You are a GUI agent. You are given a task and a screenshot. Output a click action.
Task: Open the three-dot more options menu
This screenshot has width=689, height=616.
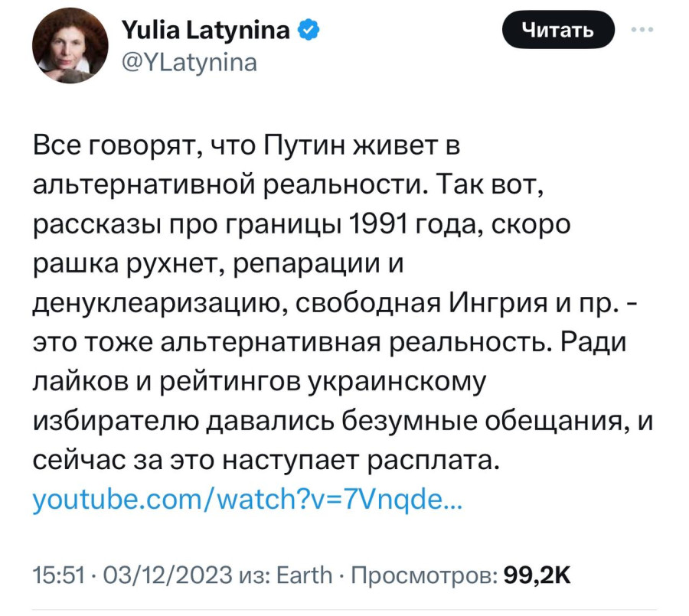click(642, 30)
